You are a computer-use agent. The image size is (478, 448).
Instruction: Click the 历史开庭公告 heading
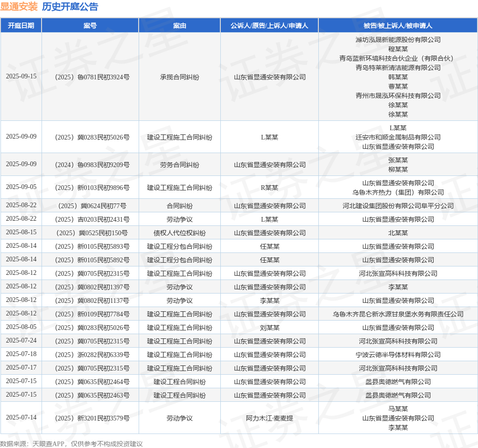[70, 7]
